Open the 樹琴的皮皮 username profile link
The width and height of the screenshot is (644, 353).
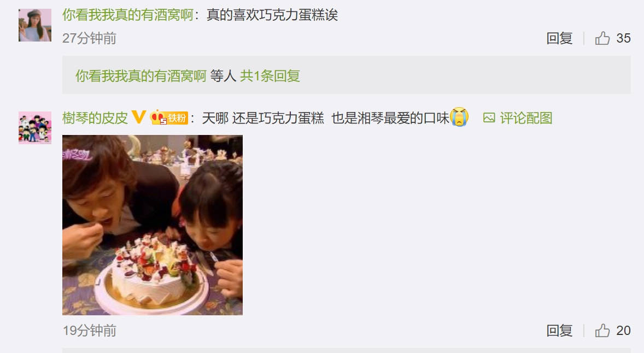95,118
